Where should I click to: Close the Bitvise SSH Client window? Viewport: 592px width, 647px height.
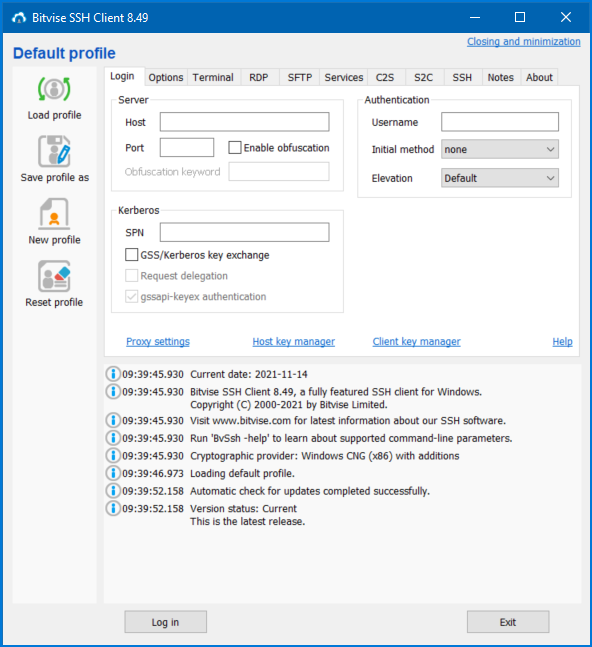tap(566, 17)
